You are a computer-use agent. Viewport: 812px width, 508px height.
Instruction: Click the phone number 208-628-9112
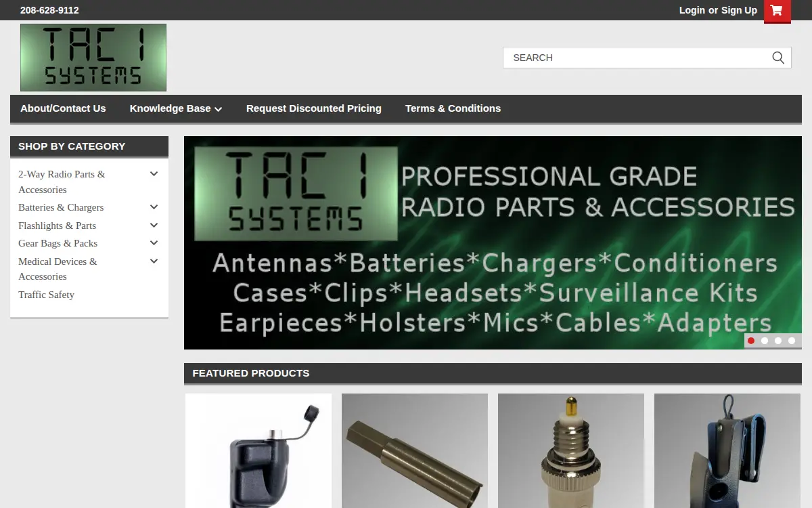[x=49, y=10]
